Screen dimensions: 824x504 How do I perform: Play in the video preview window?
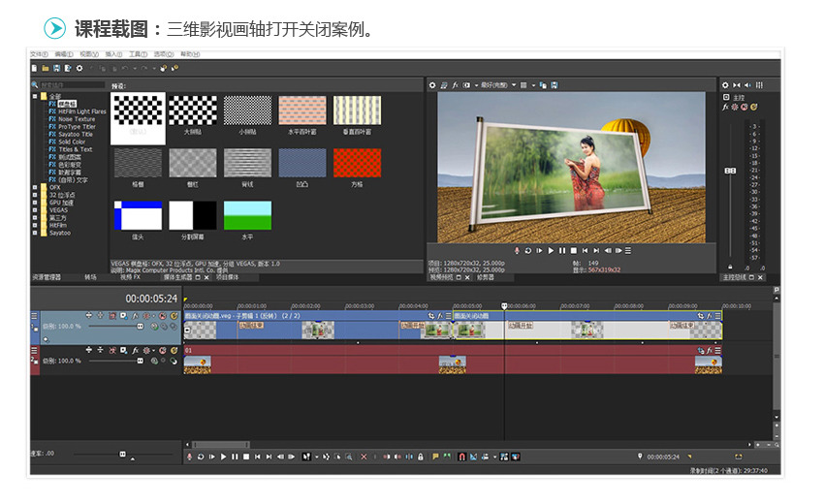551,251
